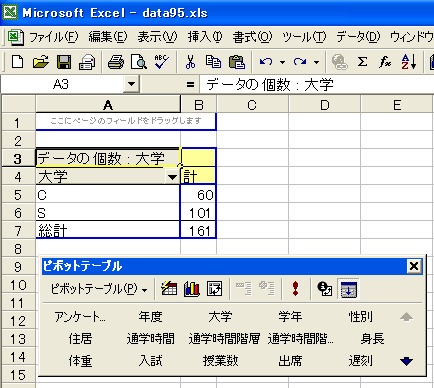Click the 学年 field button

[x=290, y=317]
